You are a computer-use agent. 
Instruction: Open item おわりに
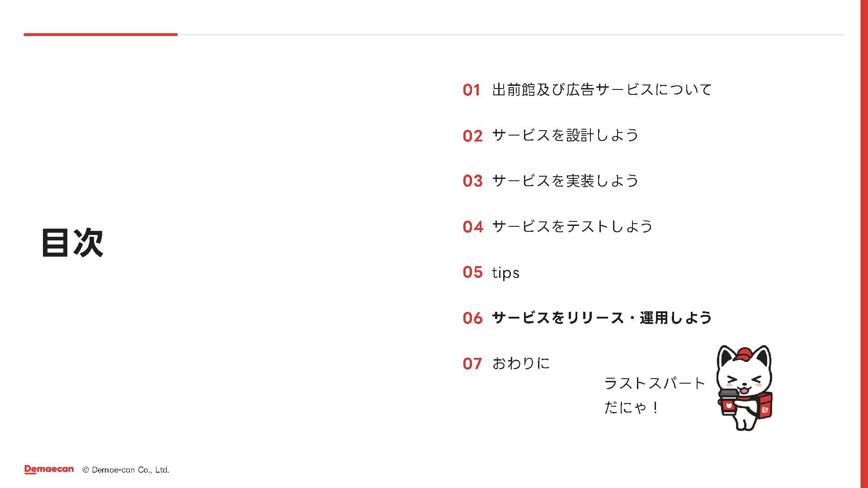pos(521,363)
